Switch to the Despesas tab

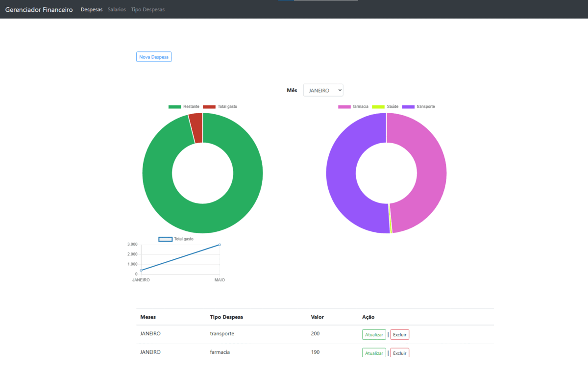coord(92,9)
